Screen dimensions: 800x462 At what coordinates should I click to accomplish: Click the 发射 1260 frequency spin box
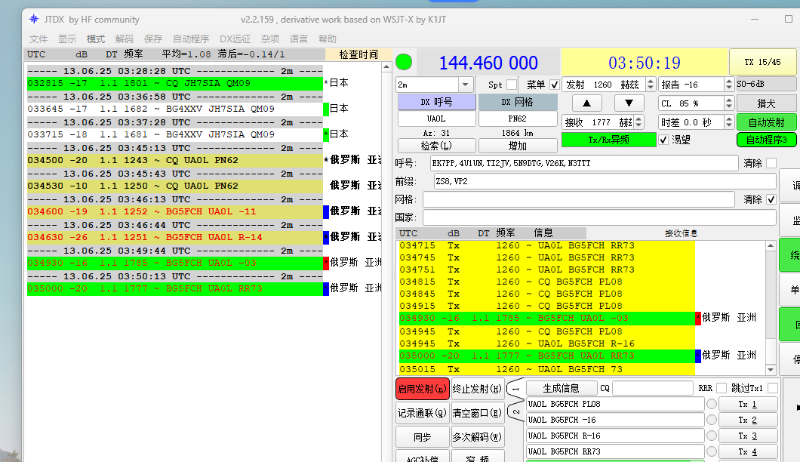(x=609, y=84)
